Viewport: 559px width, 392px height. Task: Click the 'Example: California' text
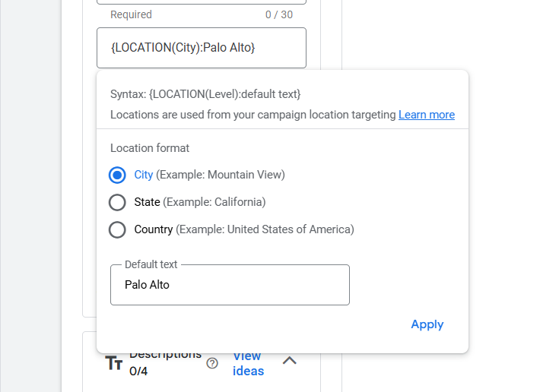click(x=214, y=202)
